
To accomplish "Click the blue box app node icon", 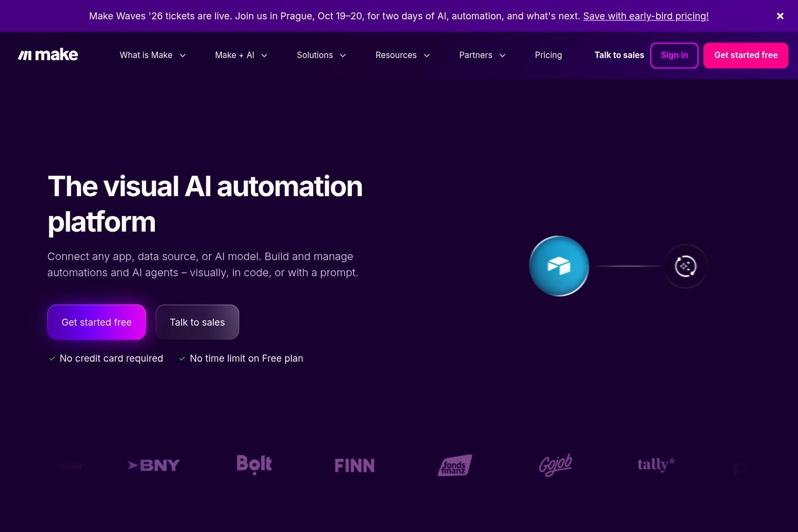I will 559,266.
